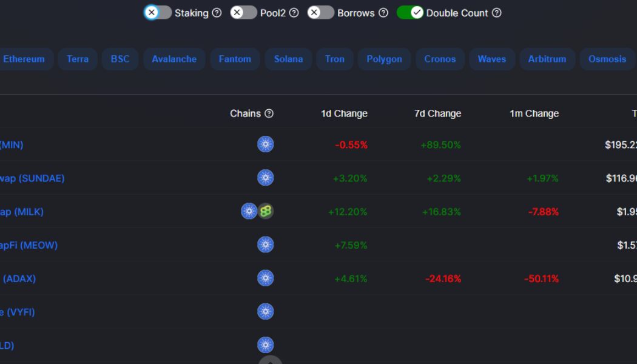Image resolution: width=637 pixels, height=364 pixels.
Task: Click the green Milkomeda chain icon in MILK row
Action: click(x=266, y=211)
